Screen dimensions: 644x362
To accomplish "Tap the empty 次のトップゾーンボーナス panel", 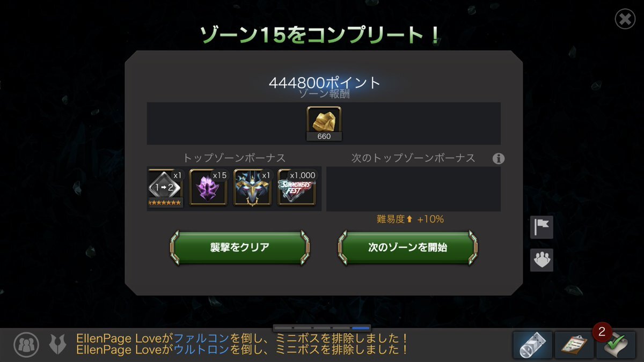I will click(413, 189).
